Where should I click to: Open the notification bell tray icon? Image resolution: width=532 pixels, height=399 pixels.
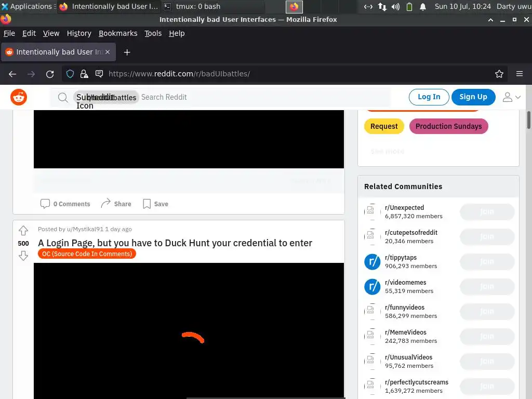423,7
